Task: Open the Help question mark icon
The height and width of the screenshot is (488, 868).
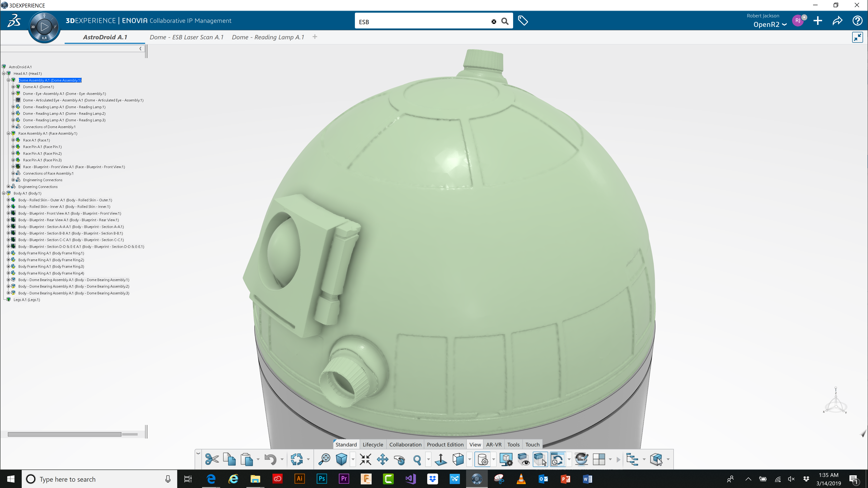Action: pyautogui.click(x=857, y=21)
